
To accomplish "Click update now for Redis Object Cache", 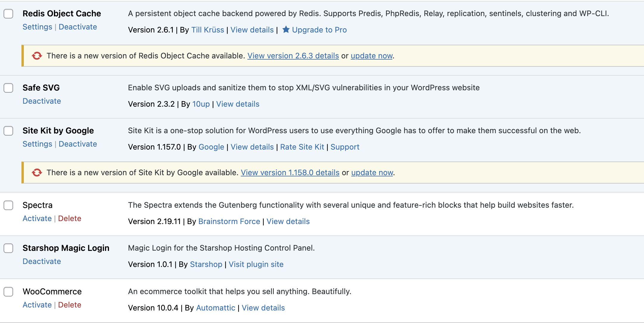I will [x=371, y=56].
